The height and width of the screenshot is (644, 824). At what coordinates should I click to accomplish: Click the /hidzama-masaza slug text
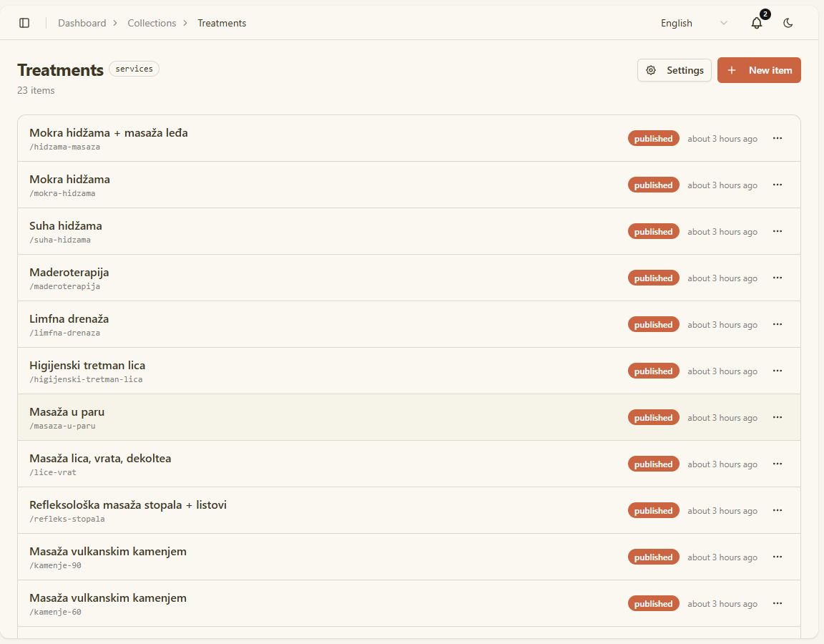64,147
